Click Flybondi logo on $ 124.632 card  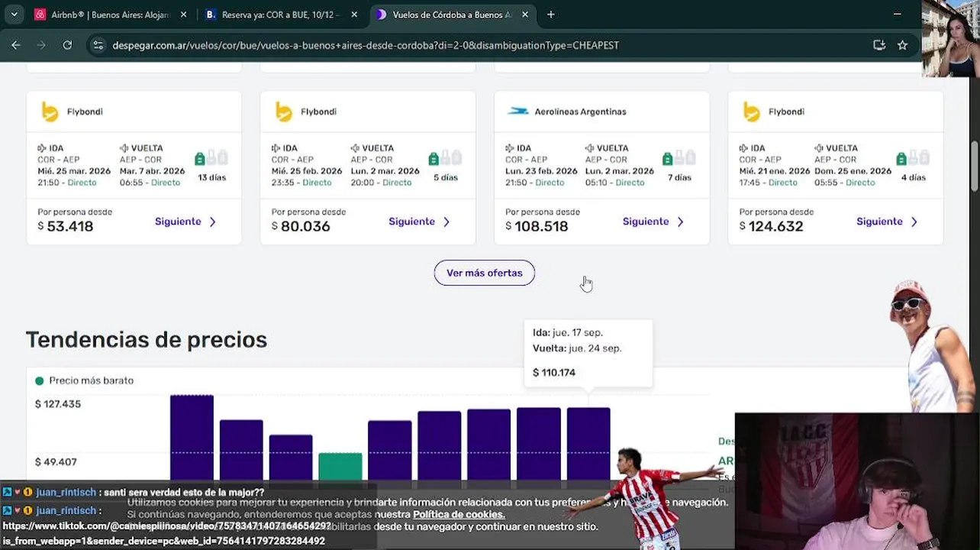pos(751,112)
